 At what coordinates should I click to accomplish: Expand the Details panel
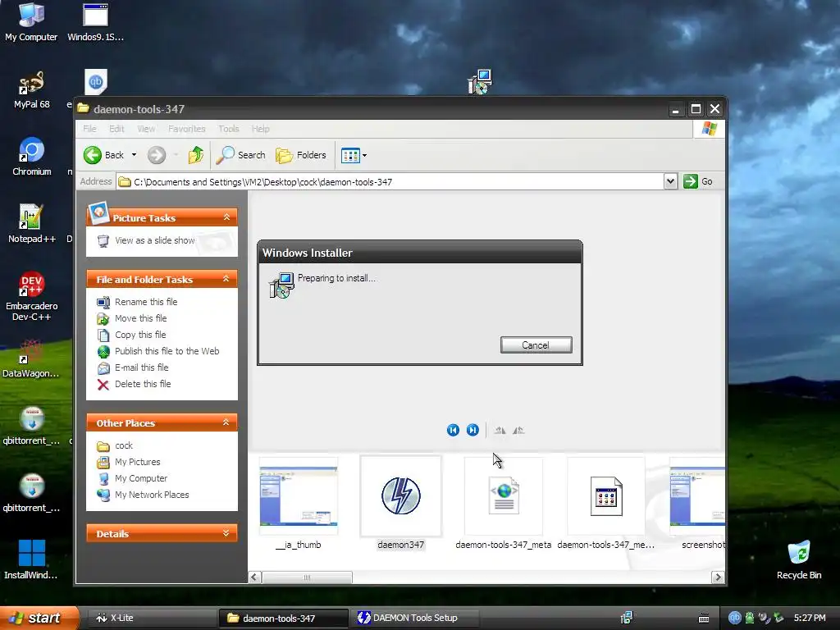(x=226, y=533)
